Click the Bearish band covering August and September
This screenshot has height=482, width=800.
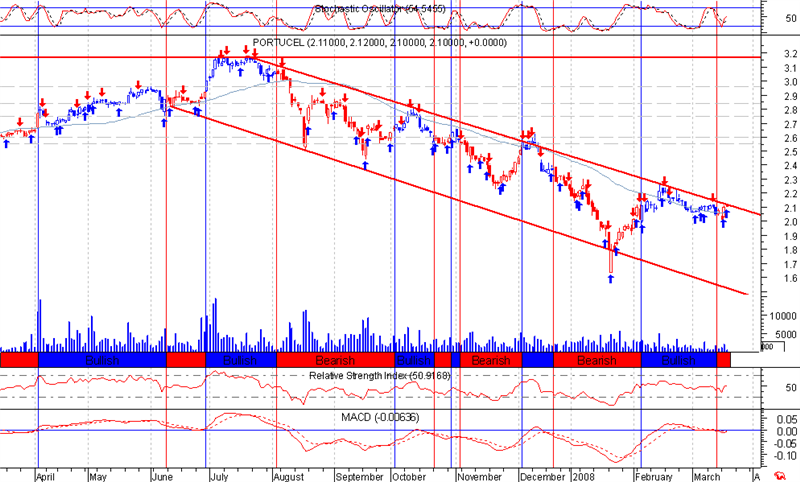(335, 360)
